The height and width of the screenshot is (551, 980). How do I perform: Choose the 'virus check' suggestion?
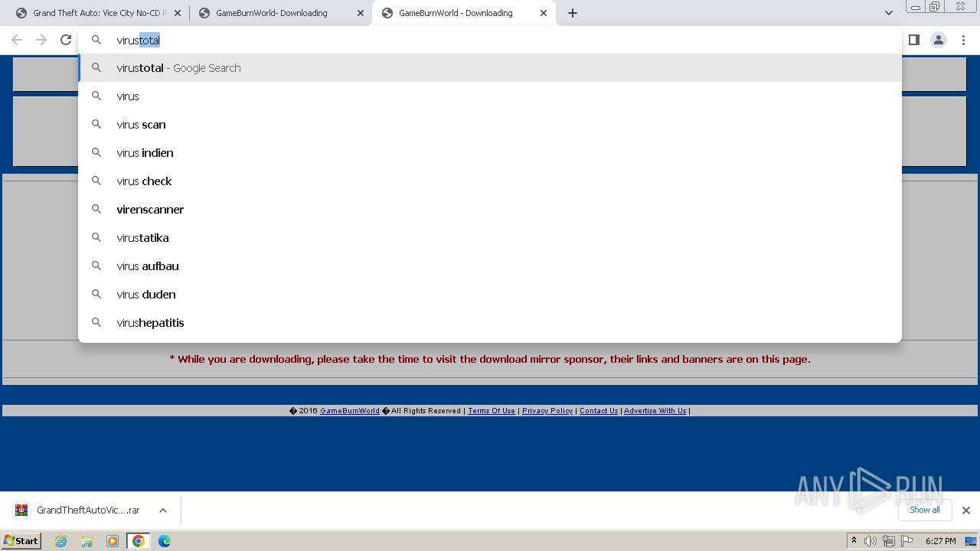(490, 181)
